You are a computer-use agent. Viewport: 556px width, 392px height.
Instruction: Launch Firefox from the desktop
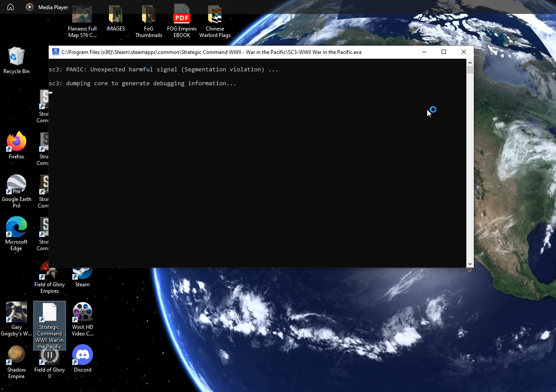17,145
